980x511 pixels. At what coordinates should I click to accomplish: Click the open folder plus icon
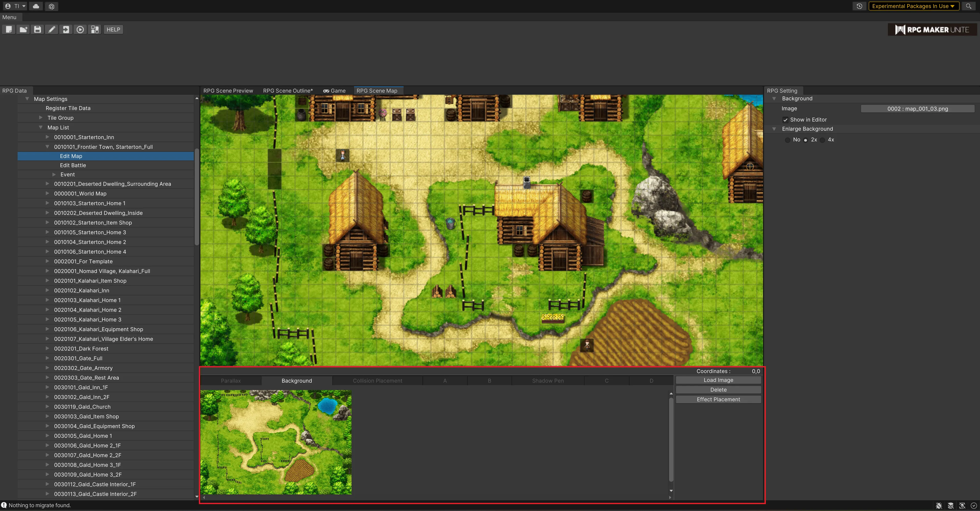(x=23, y=30)
